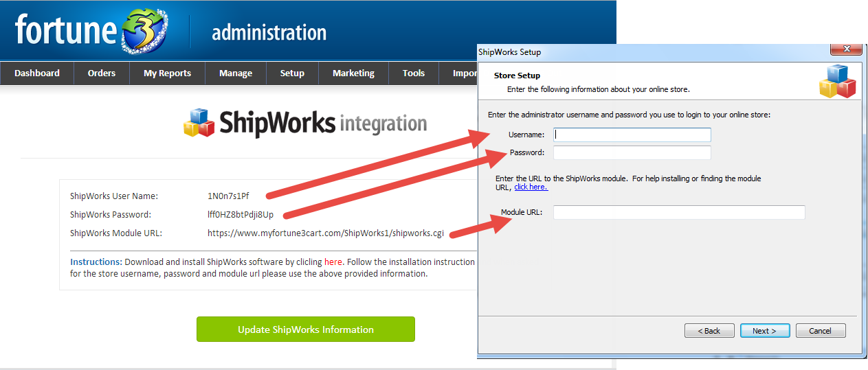Screen dimensions: 868x370
Task: Open the partially hidden Import menu
Action: pyautogui.click(x=459, y=73)
